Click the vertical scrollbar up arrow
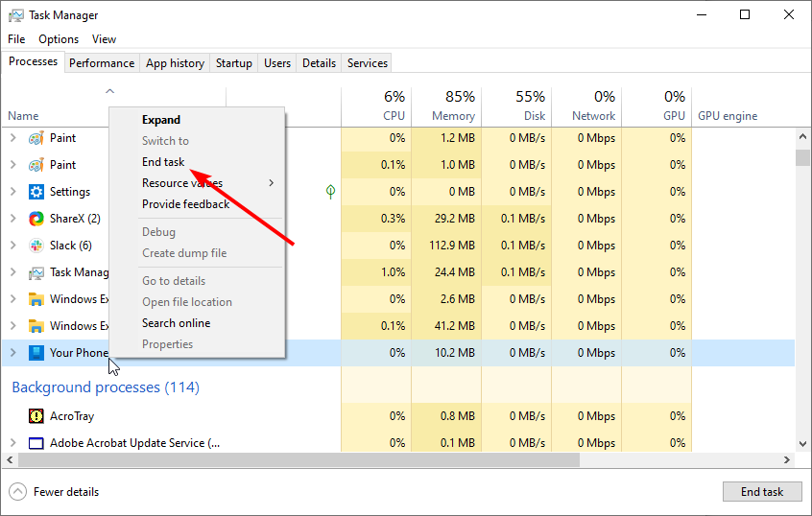Screen dimensions: 812x516 [x=802, y=137]
